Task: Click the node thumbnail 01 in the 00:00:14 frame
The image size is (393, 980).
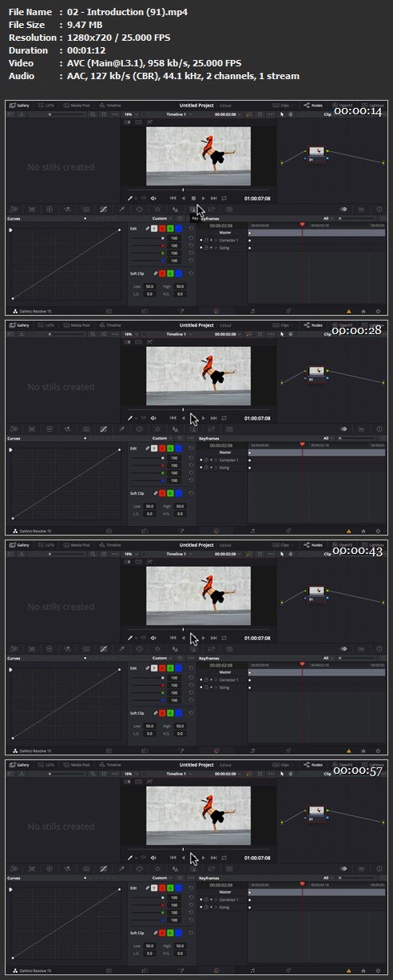Action: coord(316,149)
